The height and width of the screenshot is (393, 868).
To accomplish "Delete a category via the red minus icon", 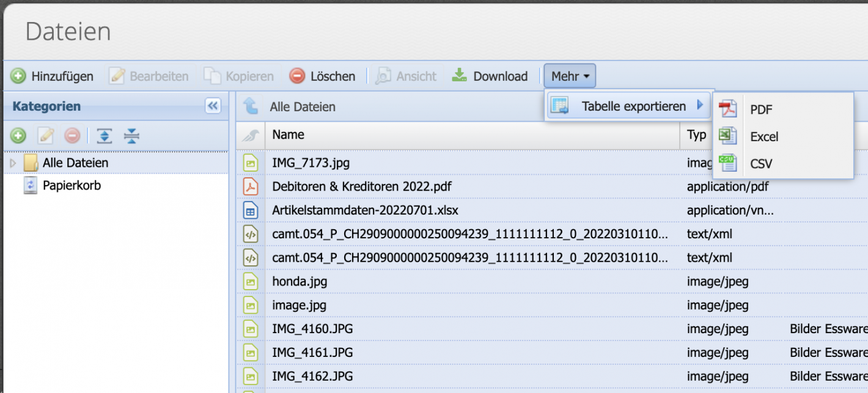I will (72, 136).
